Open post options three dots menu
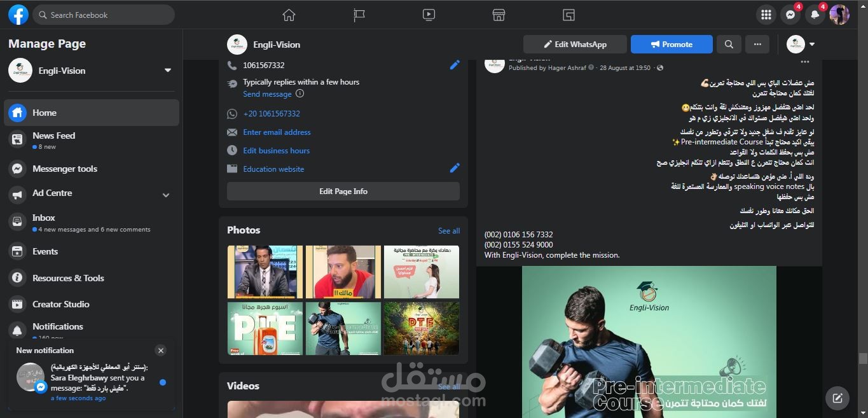Screen dimensions: 868x418 coord(805,62)
